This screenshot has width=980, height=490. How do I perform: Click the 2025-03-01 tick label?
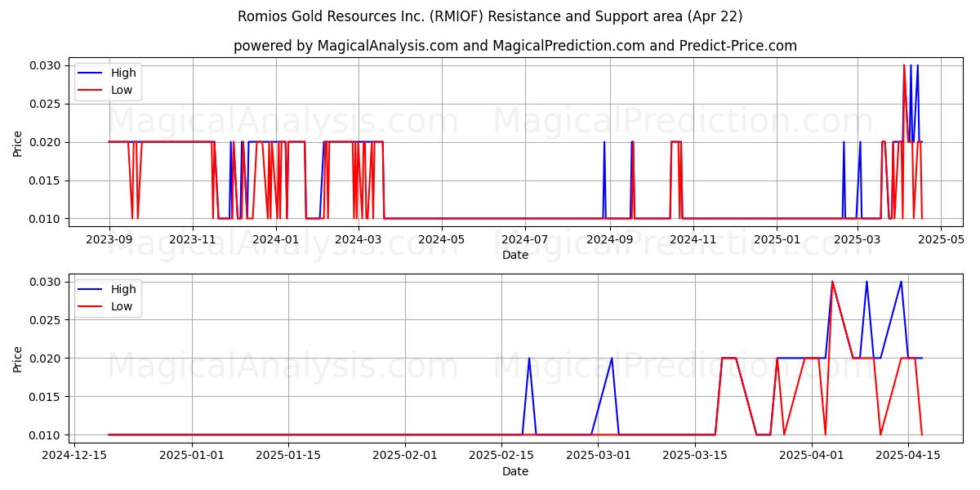(x=597, y=456)
